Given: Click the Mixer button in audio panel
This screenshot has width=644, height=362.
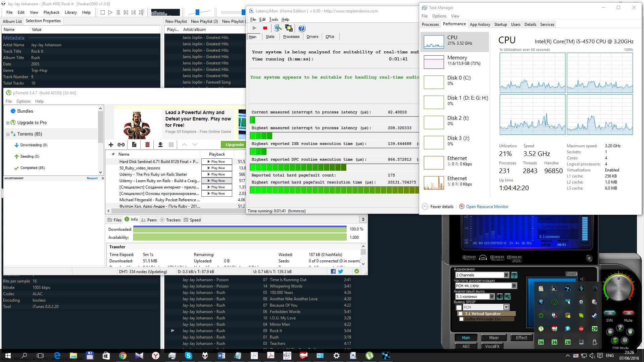Looking at the screenshot, I should click(x=494, y=338).
